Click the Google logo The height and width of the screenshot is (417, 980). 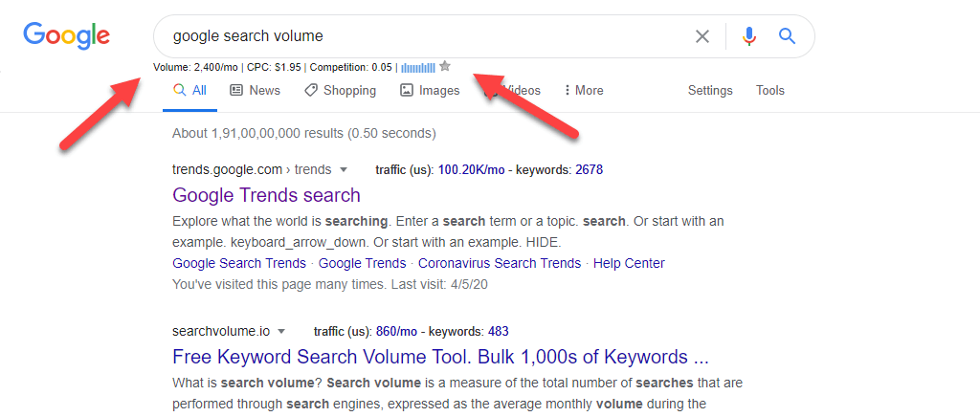pos(67,36)
